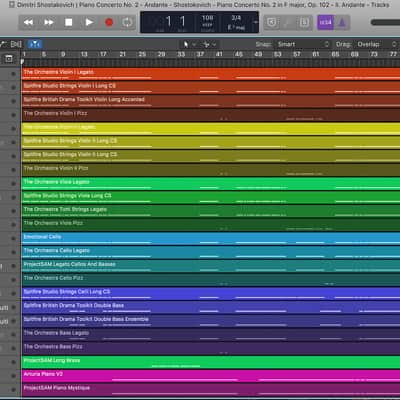Select the 'Spitfire British Drama Toolkit Violin Long Accented' region
400x400 pixels.
211,101
